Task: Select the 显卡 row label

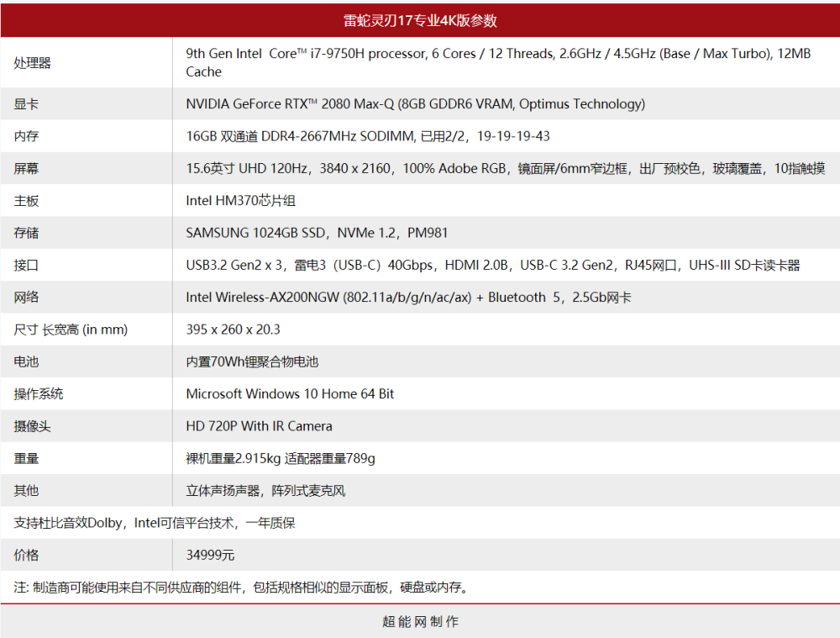Action: click(x=26, y=104)
